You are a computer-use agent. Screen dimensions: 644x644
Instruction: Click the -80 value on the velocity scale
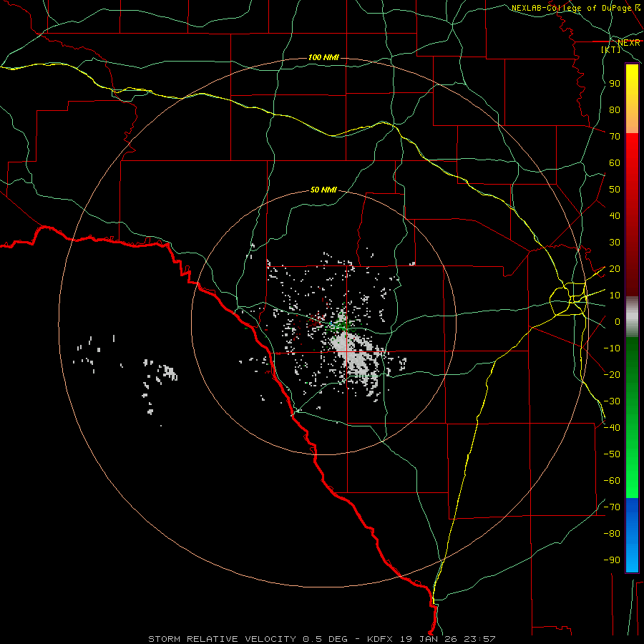click(x=612, y=534)
